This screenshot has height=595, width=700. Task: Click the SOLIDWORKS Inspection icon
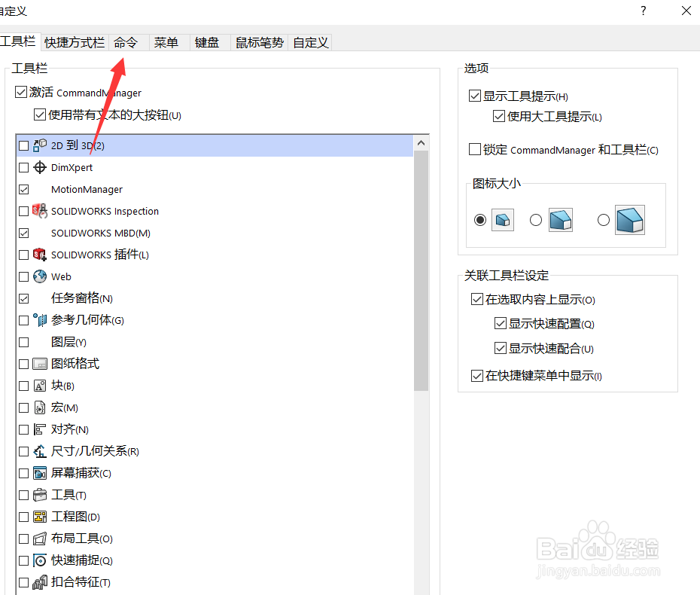[40, 211]
